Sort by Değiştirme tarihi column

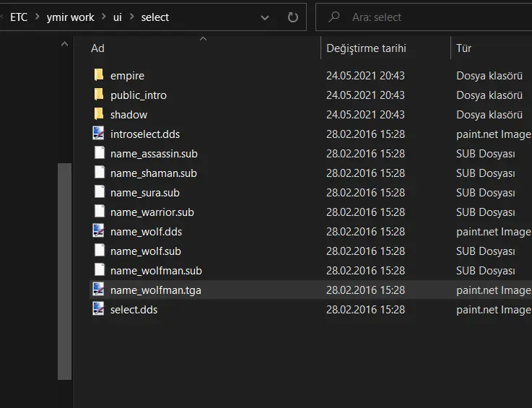tap(366, 48)
